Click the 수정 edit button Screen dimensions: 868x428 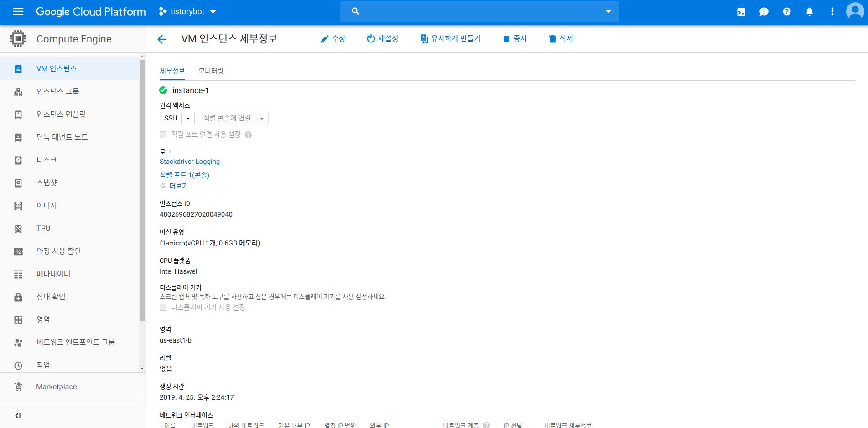[333, 39]
